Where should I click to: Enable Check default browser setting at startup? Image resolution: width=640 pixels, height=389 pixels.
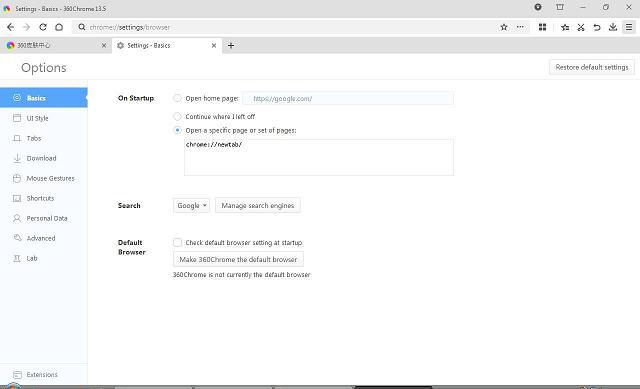[177, 242]
